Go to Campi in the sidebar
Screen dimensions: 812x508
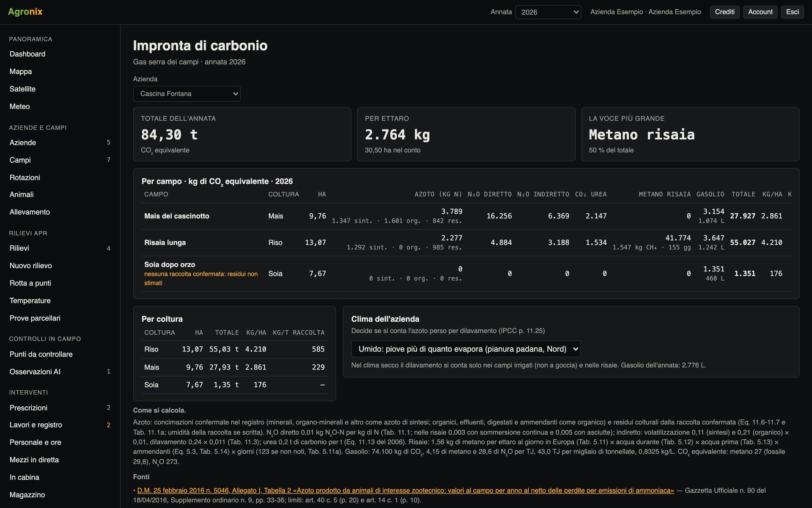click(x=60, y=160)
